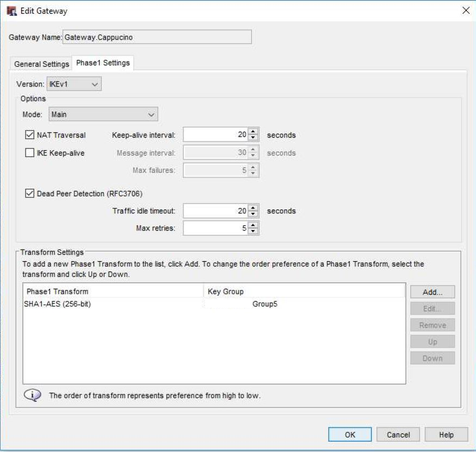Click the Phase1 Transform column header

113,292
